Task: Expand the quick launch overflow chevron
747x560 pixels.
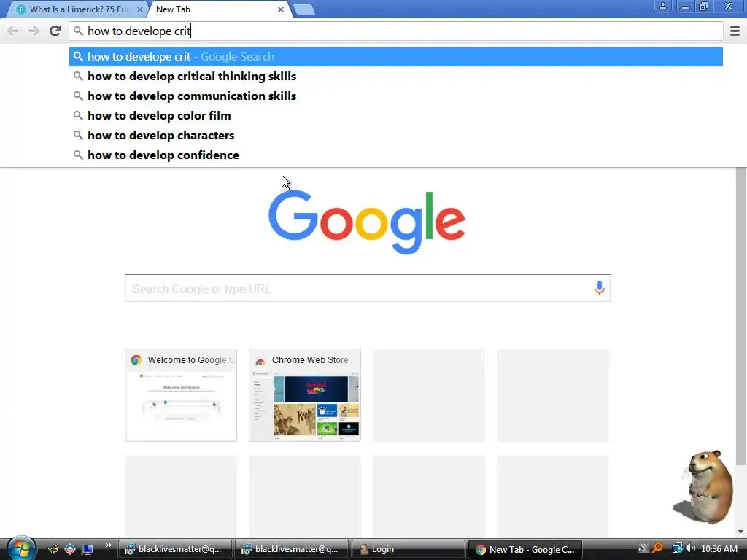Action: point(108,545)
